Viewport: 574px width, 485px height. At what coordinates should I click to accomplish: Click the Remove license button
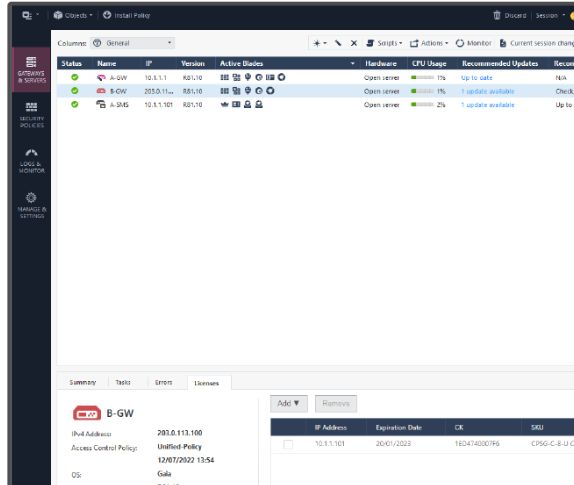click(x=336, y=403)
